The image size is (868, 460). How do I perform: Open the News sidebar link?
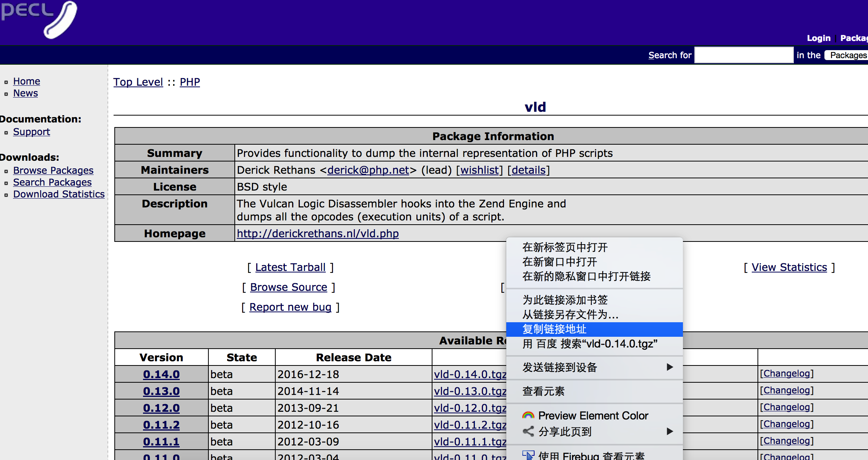[x=26, y=93]
